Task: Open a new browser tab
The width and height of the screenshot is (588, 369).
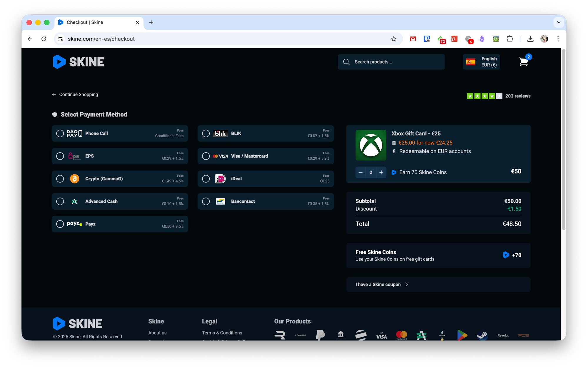Action: [x=151, y=22]
